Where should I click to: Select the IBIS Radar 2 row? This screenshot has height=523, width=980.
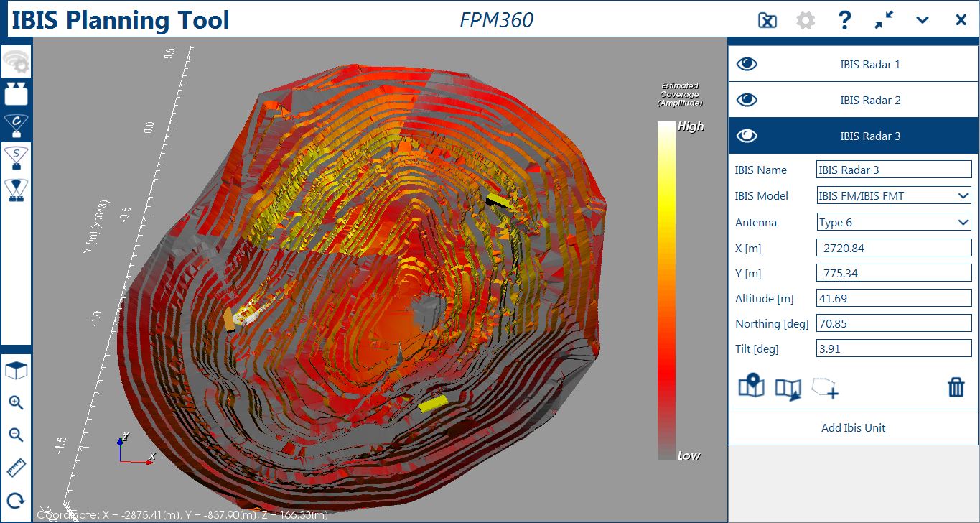click(x=854, y=100)
